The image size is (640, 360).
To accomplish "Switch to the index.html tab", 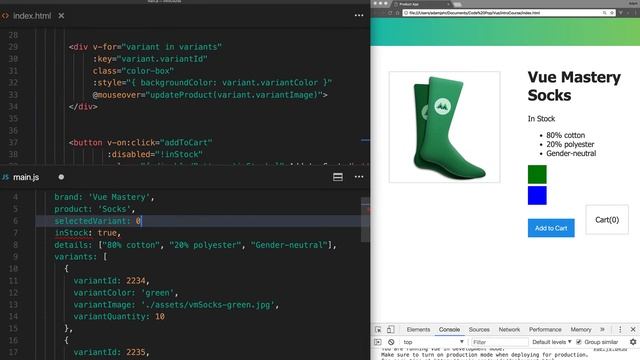I will point(32,16).
